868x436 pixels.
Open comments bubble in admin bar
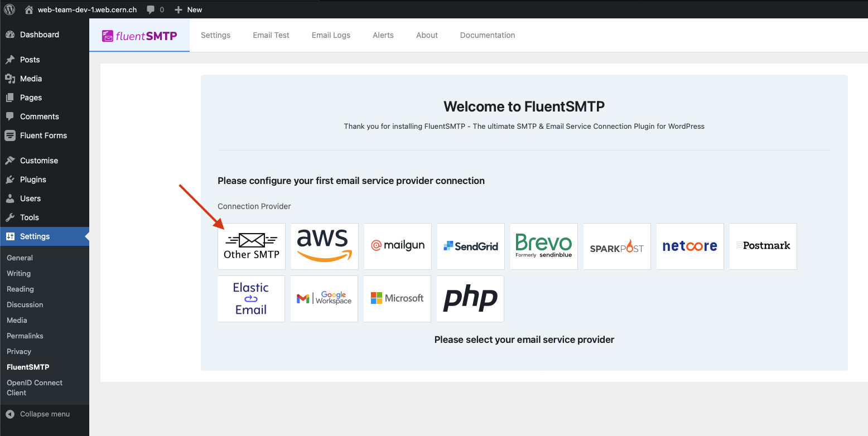pos(155,9)
